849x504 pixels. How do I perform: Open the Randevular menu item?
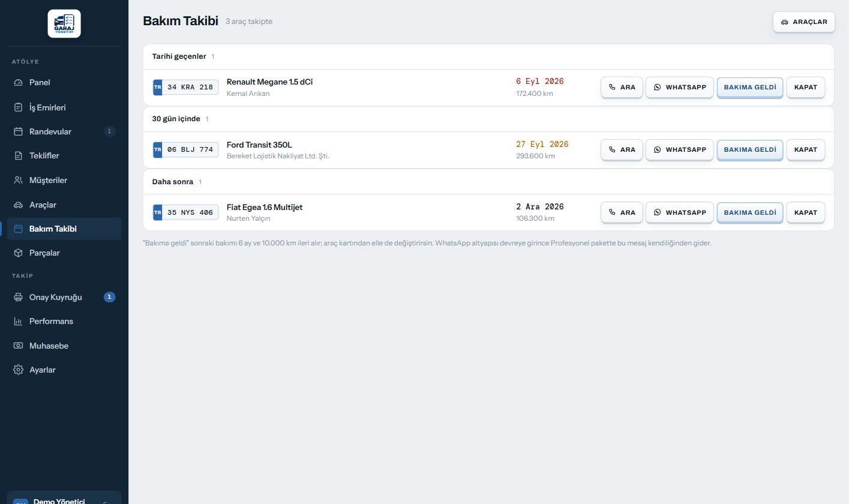tap(64, 131)
